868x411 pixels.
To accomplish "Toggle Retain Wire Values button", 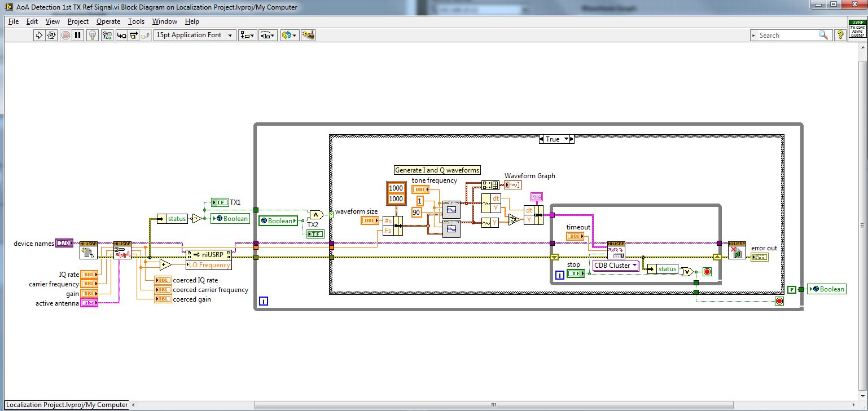I will point(107,35).
